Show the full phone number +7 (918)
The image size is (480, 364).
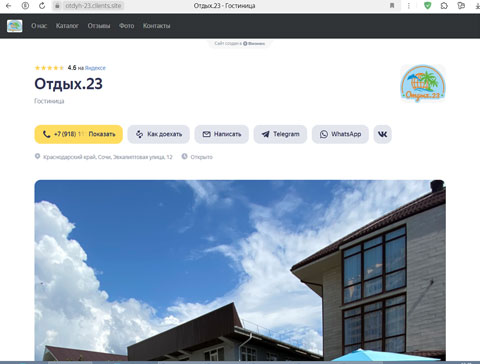79,134
